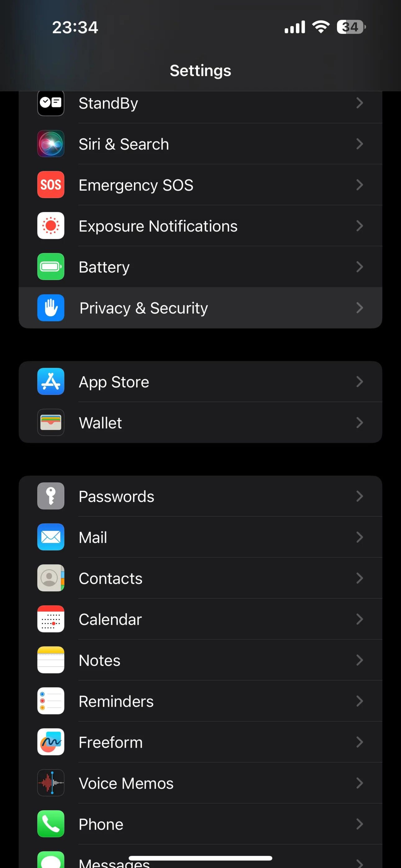Viewport: 401px width, 868px height.
Task: Open Emergency SOS settings
Action: (200, 185)
